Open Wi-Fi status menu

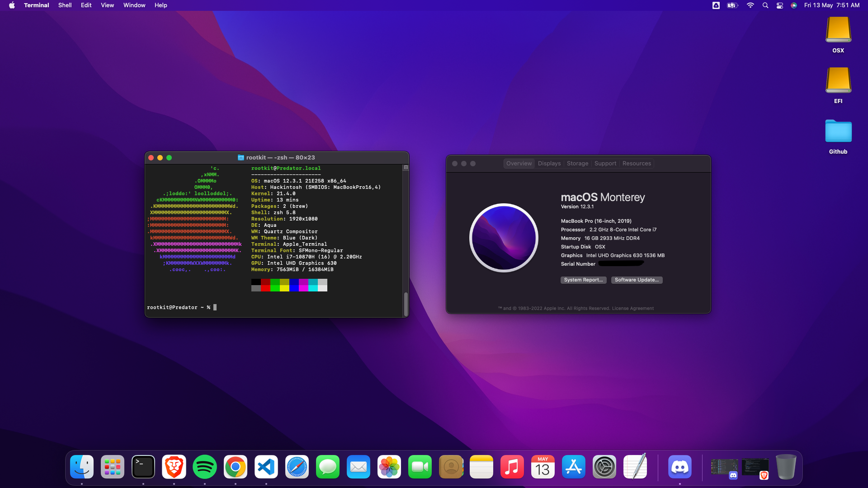pos(750,5)
